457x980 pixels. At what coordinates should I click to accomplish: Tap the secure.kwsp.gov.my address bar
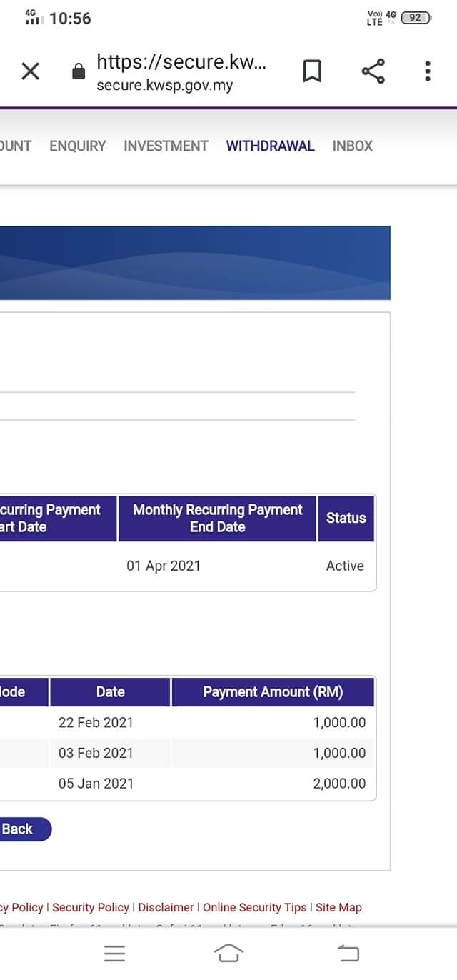(x=181, y=71)
